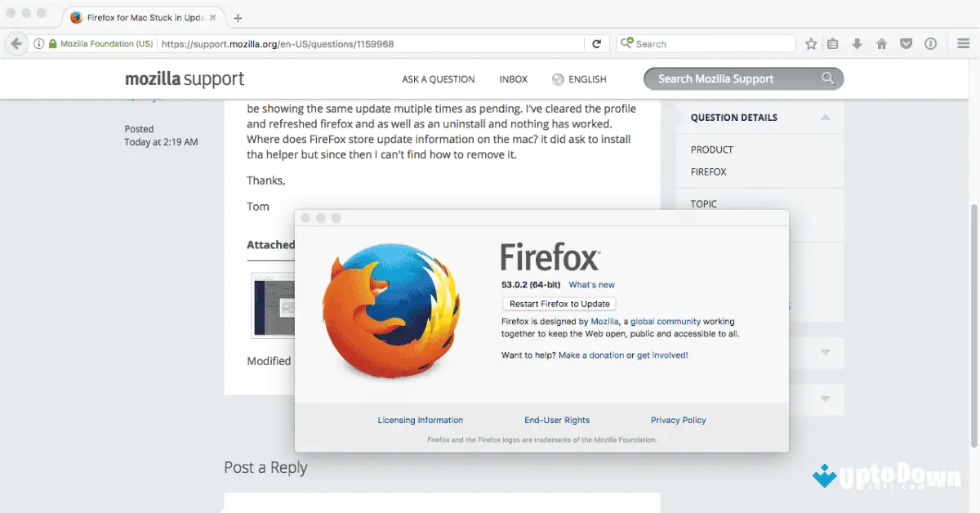Save the page to Pocket
This screenshot has width=980, height=513.
[906, 43]
